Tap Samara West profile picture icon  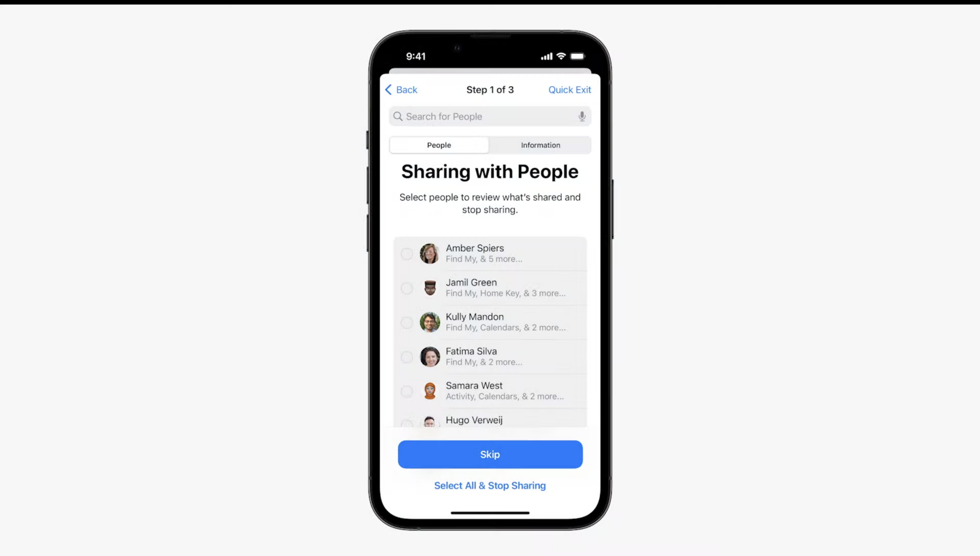pyautogui.click(x=429, y=390)
